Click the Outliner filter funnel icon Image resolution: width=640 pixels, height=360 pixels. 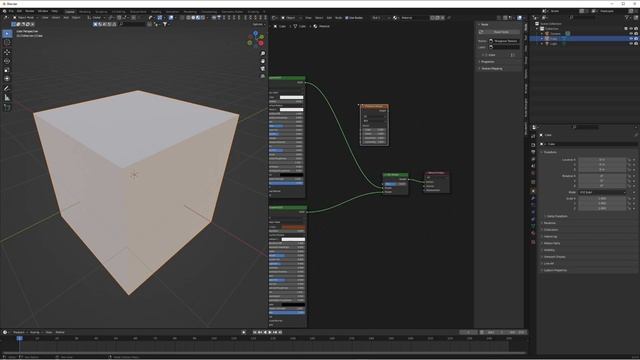point(627,18)
